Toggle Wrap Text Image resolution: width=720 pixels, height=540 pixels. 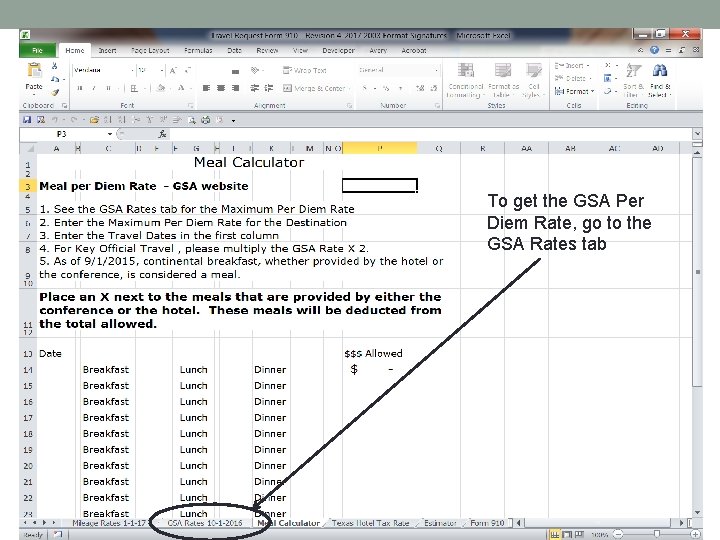click(x=305, y=70)
